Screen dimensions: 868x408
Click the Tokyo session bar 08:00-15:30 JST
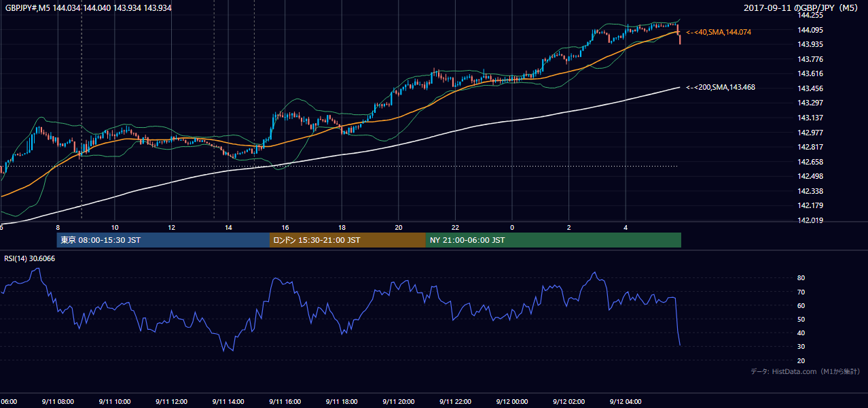point(163,240)
